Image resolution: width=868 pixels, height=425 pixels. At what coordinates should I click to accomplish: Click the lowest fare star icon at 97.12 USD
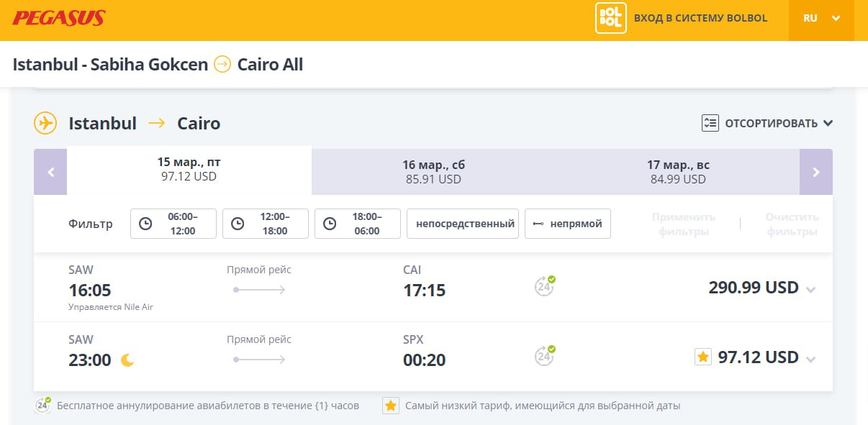[703, 357]
